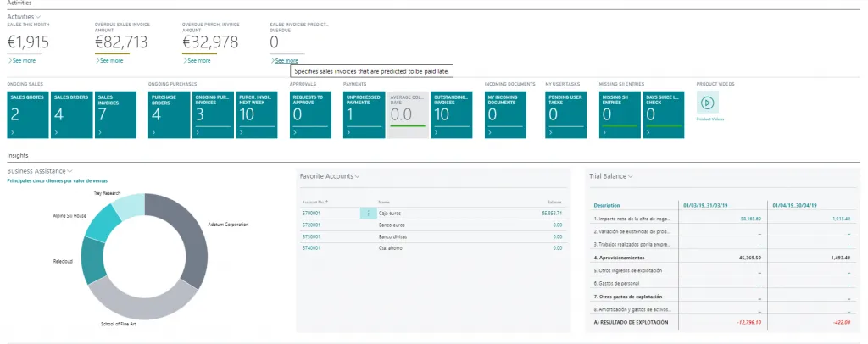868x344 pixels.
Task: Open the Sales Quotes tile
Action: [28, 114]
